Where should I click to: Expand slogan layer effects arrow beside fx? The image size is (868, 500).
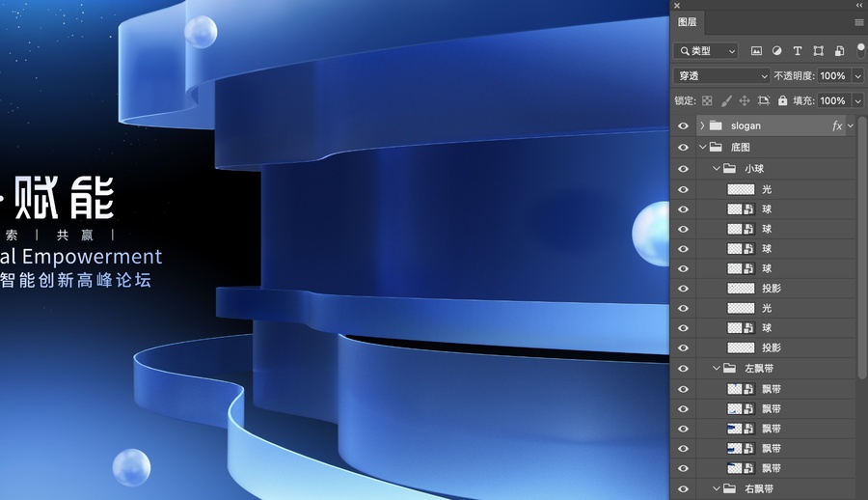click(851, 125)
